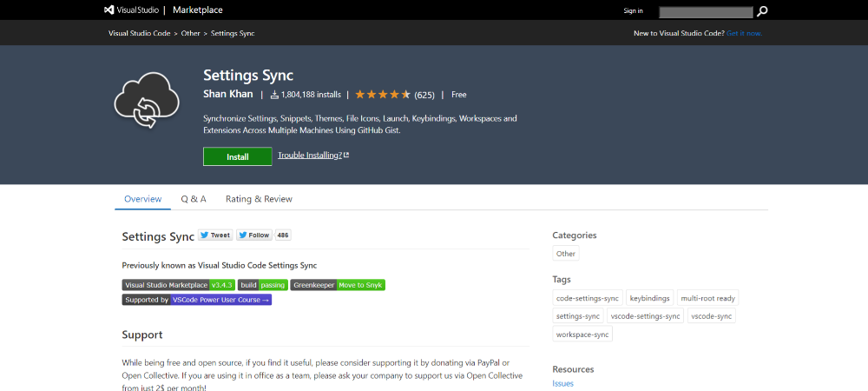This screenshot has height=391, width=868.
Task: Go to Visual Studio Code breadcrumb
Action: click(140, 33)
